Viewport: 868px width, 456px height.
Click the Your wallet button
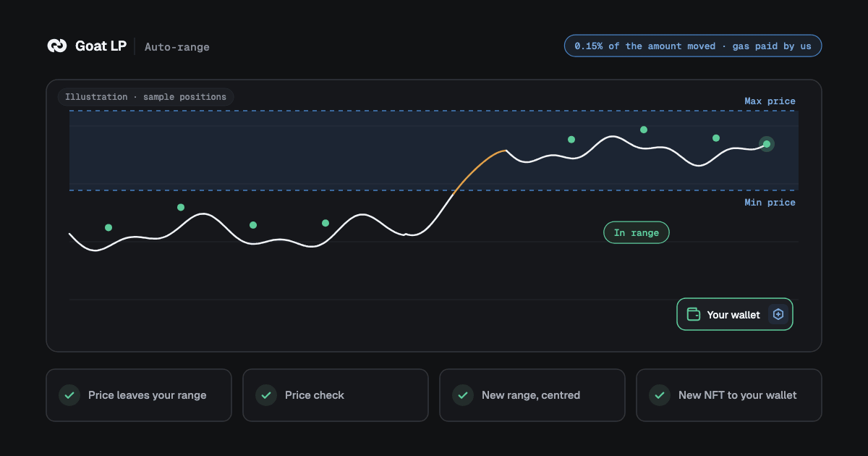tap(735, 314)
